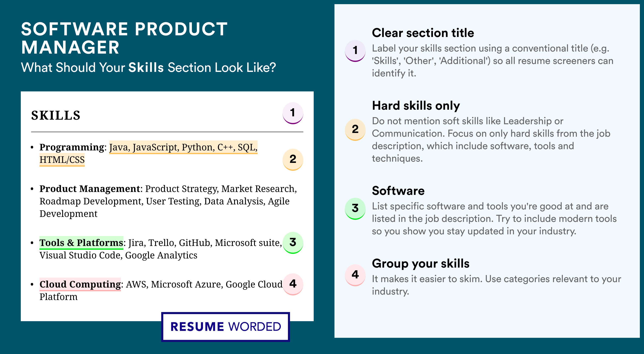Click the "Software" tip heading
This screenshot has width=644, height=354.
398,191
